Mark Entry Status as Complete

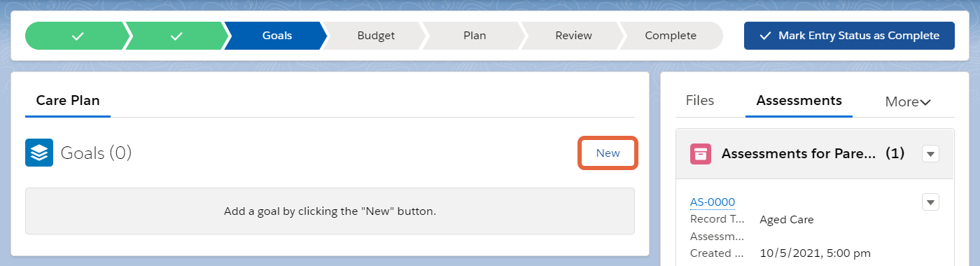[849, 36]
